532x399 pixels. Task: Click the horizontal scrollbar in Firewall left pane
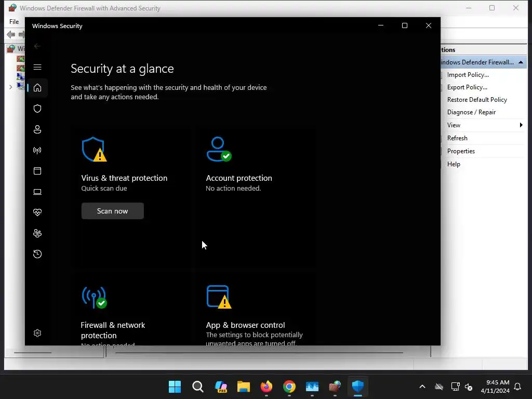point(33,353)
